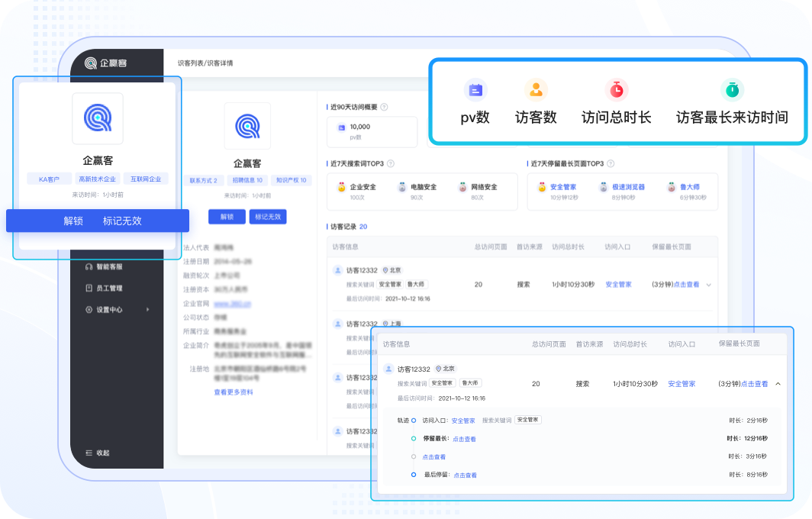Click the pv icon beside 10,000
The height and width of the screenshot is (519, 812).
point(342,127)
